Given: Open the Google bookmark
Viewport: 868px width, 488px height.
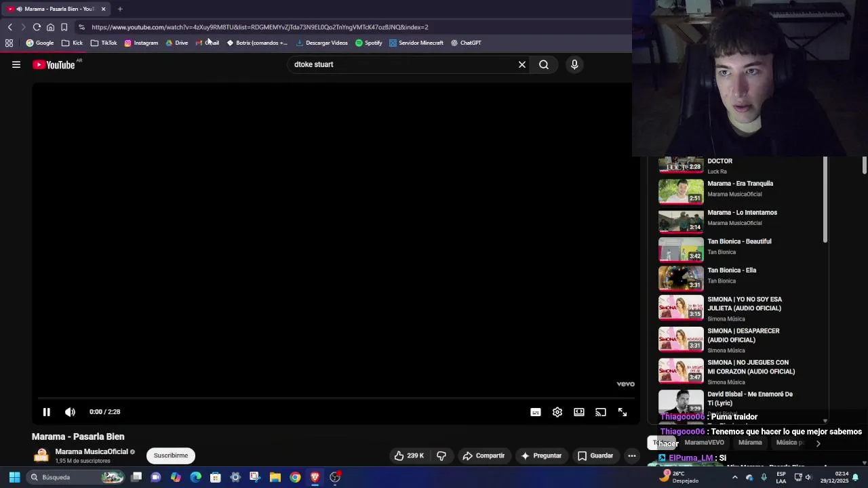Looking at the screenshot, I should tap(39, 43).
